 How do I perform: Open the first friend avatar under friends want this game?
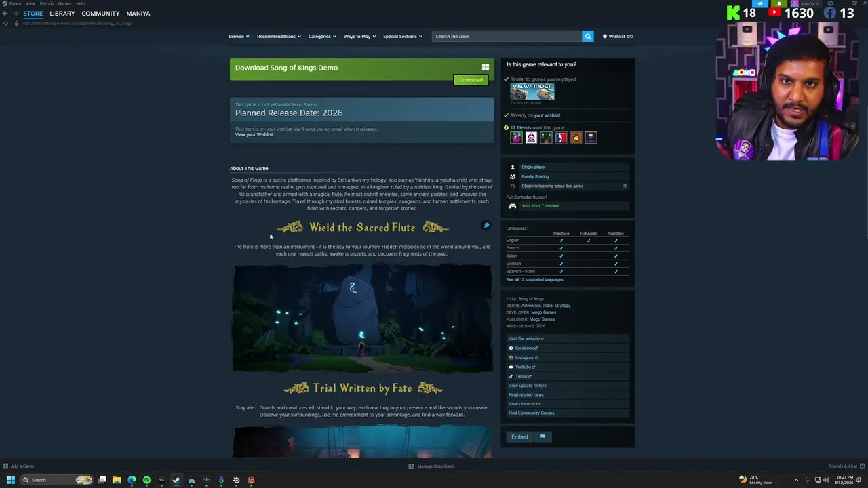click(x=517, y=138)
